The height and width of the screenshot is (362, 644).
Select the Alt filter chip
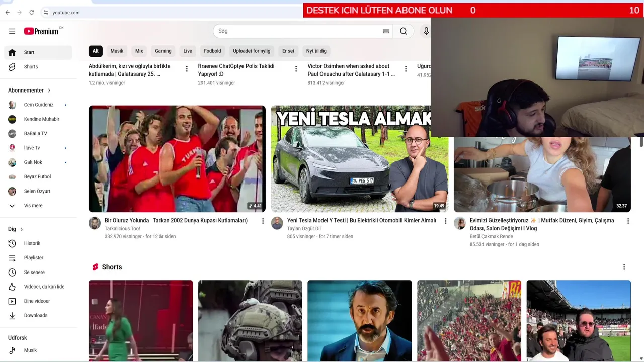96,51
